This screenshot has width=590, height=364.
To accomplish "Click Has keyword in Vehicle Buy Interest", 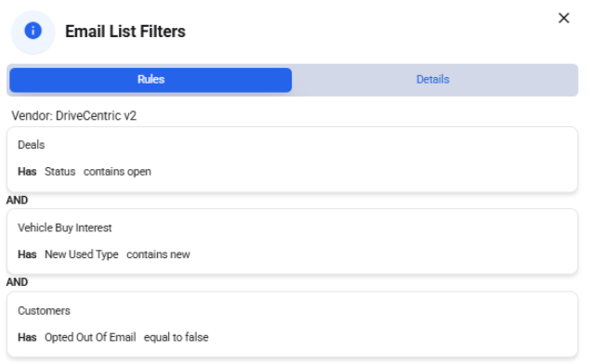I will coord(27,254).
